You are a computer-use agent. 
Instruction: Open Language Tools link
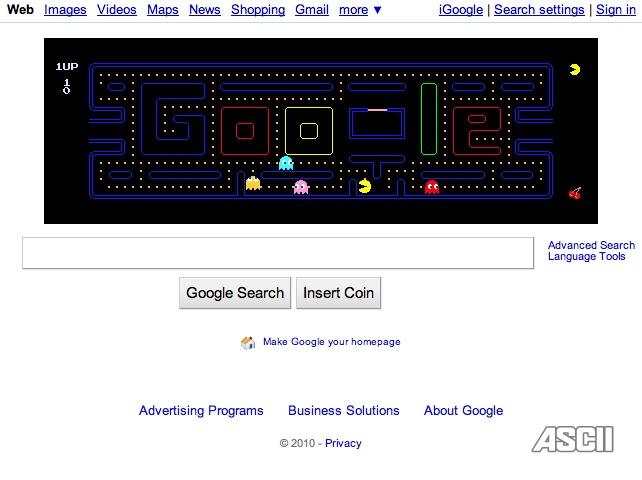[586, 257]
